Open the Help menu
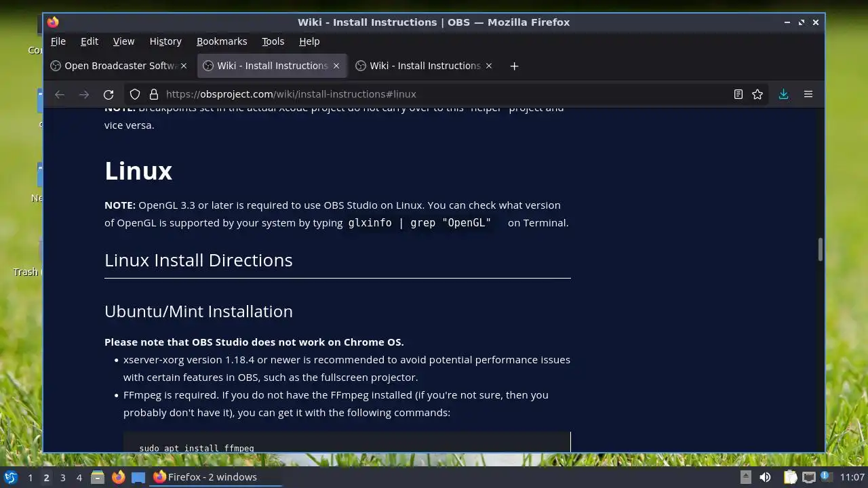The width and height of the screenshot is (868, 488). tap(309, 41)
